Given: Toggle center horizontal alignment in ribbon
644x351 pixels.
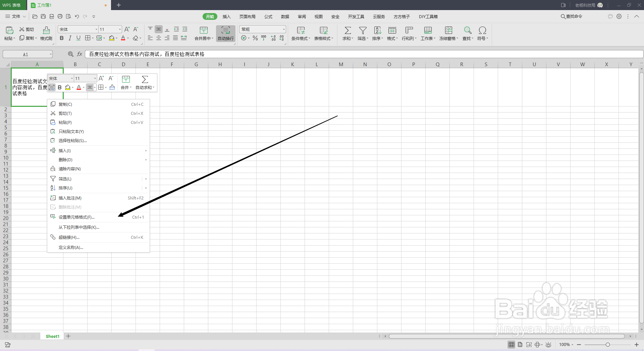Looking at the screenshot, I should click(x=159, y=38).
